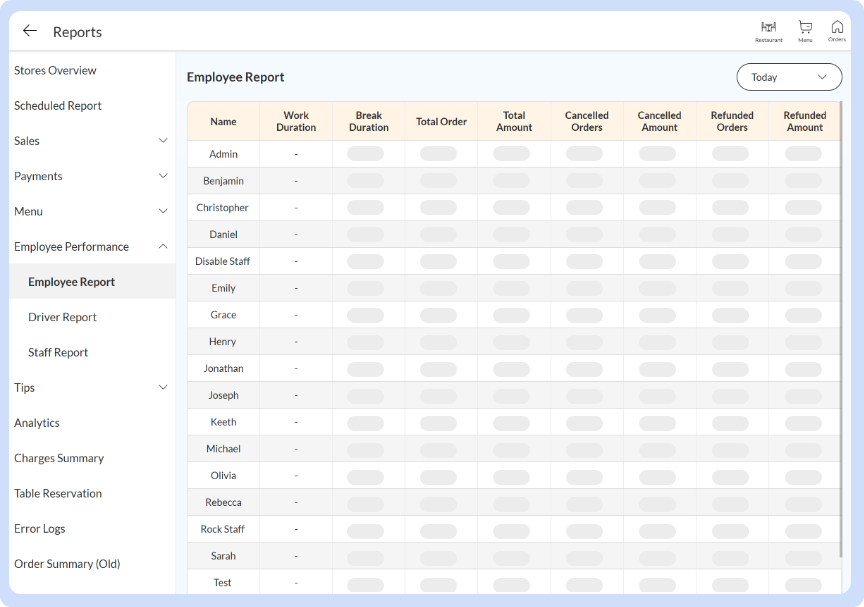Open the Menu cart icon
864x607 pixels.
(x=805, y=30)
